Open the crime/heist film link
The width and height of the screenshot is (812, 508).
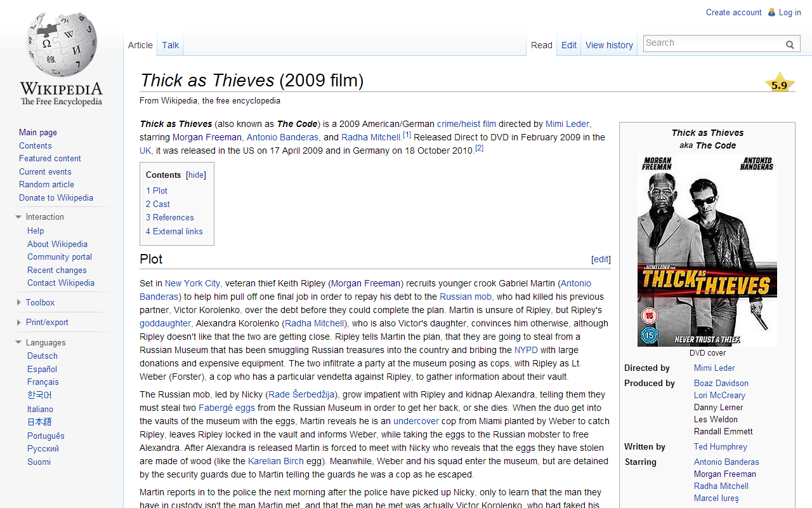coord(466,124)
